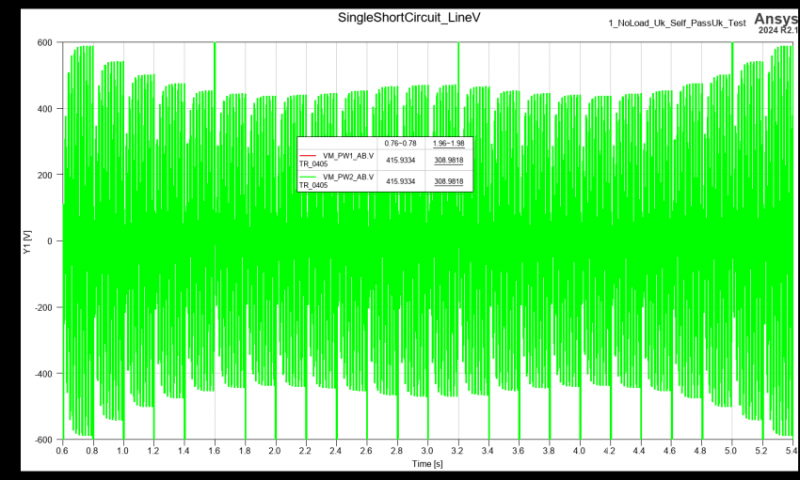Screen dimensions: 800x480
Task: Click the 5.4 tick on the time axis
Action: click(x=791, y=451)
